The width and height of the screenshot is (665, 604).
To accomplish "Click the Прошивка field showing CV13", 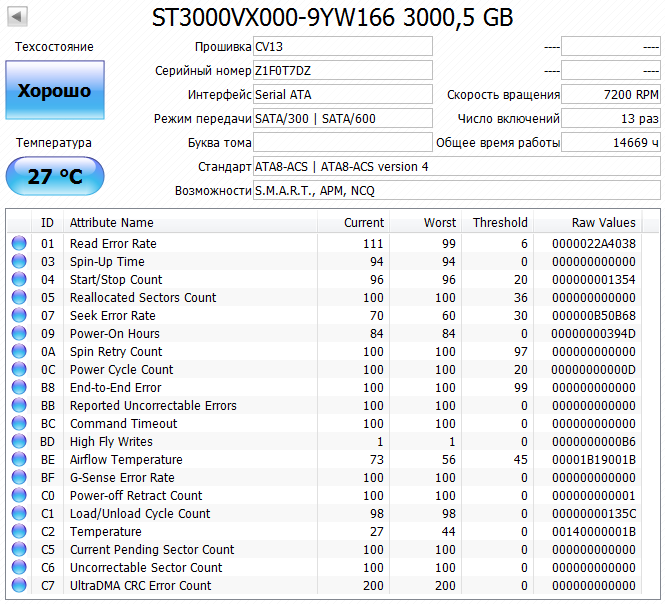I will 342,46.
